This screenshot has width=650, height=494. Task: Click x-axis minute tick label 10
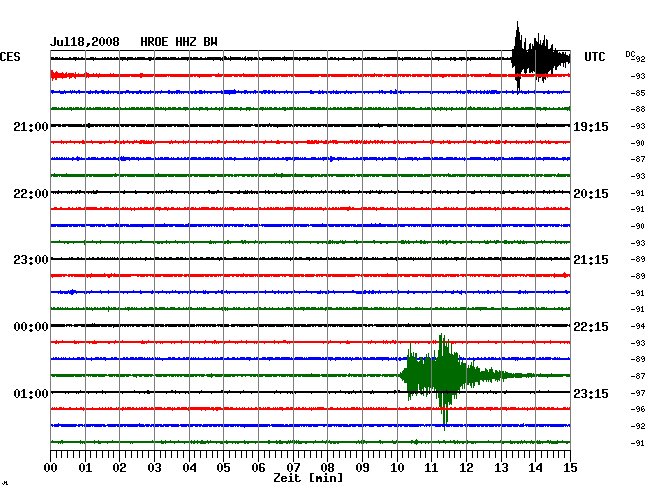pos(397,468)
